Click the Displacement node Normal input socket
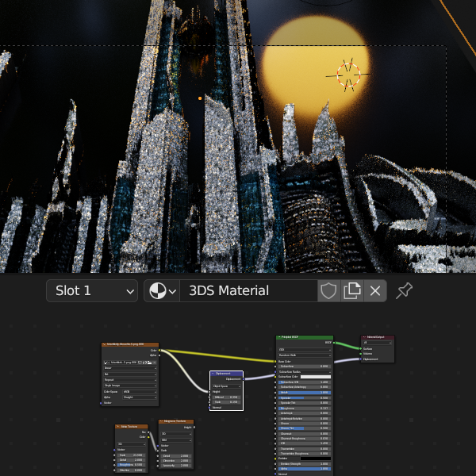Screen dimensions: 476x476 pos(209,408)
